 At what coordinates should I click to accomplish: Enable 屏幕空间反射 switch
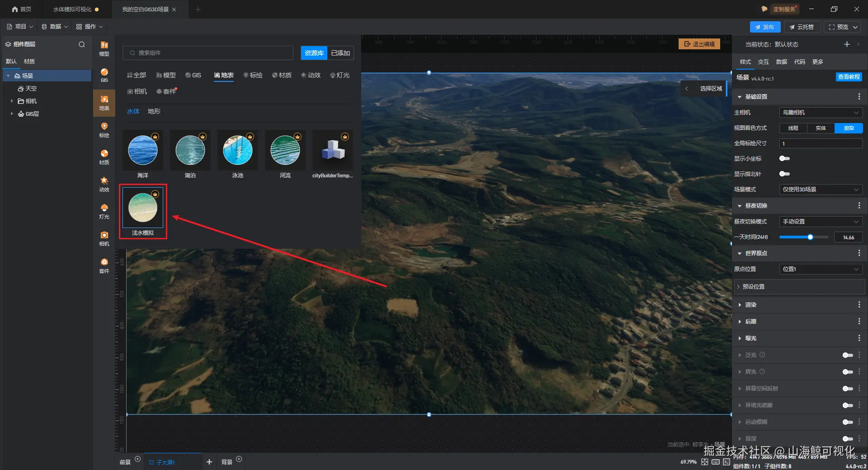click(x=848, y=389)
